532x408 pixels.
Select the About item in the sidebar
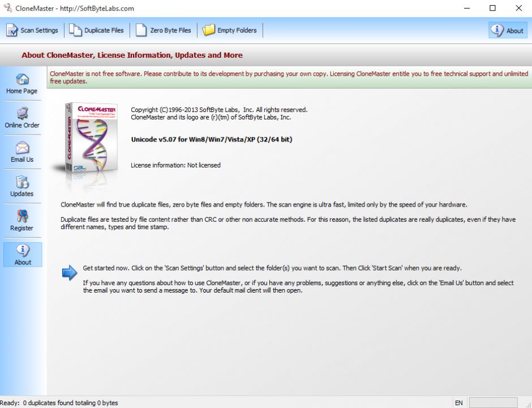pos(22,256)
